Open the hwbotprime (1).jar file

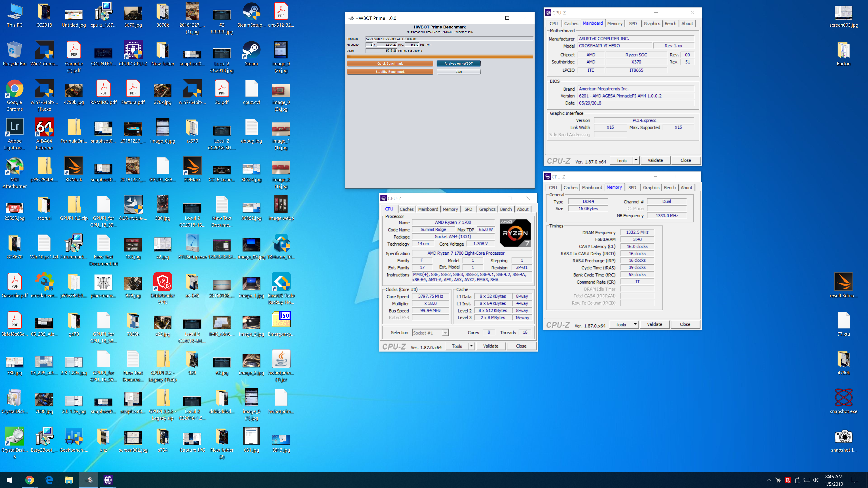tap(281, 366)
